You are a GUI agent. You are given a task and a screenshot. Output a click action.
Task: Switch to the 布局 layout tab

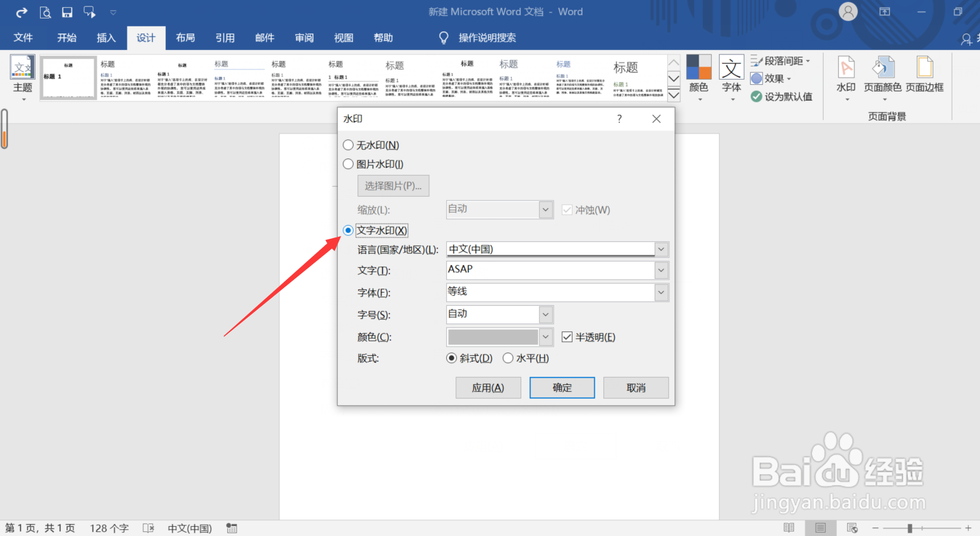[185, 38]
